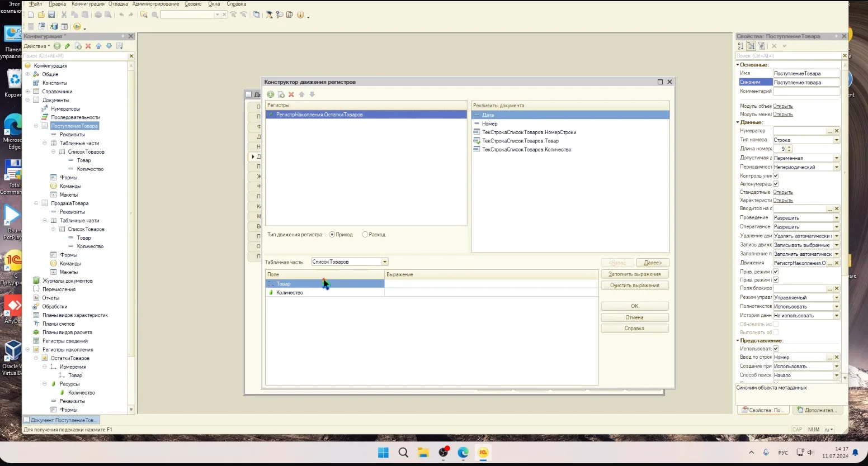Update the database configuration via the cylinder icon
The image size is (868, 466).
[54, 26]
